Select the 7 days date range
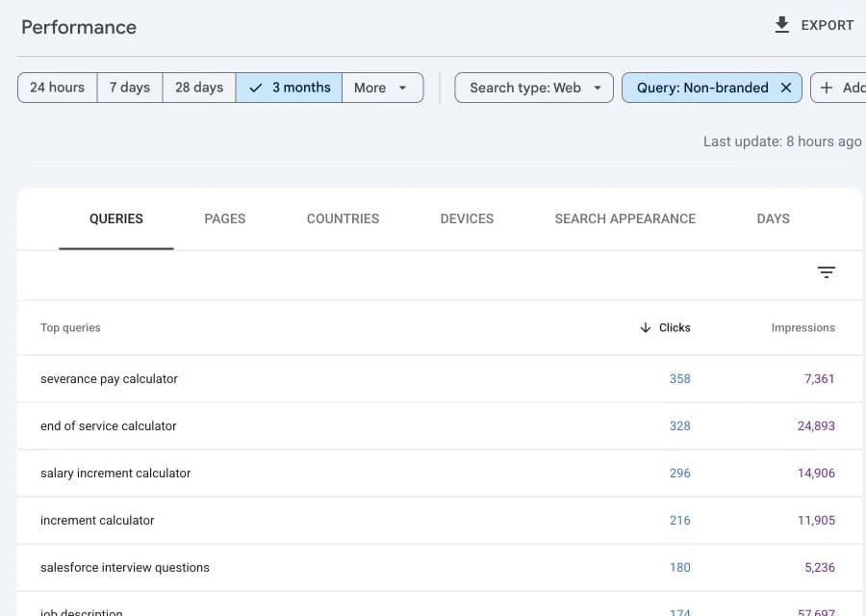 130,88
